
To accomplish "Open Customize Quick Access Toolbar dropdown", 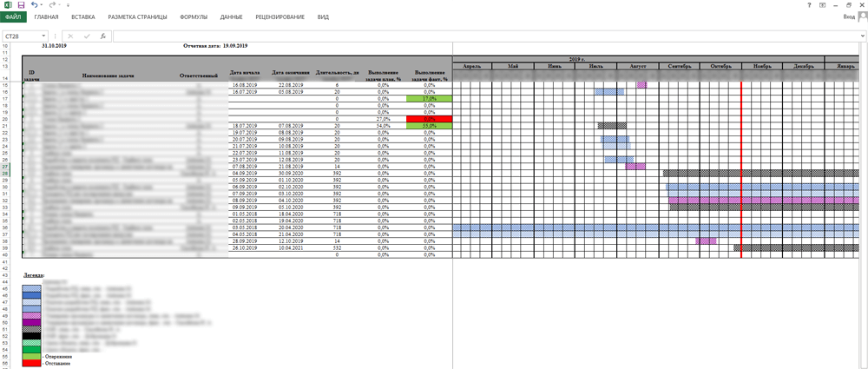I will coord(68,5).
